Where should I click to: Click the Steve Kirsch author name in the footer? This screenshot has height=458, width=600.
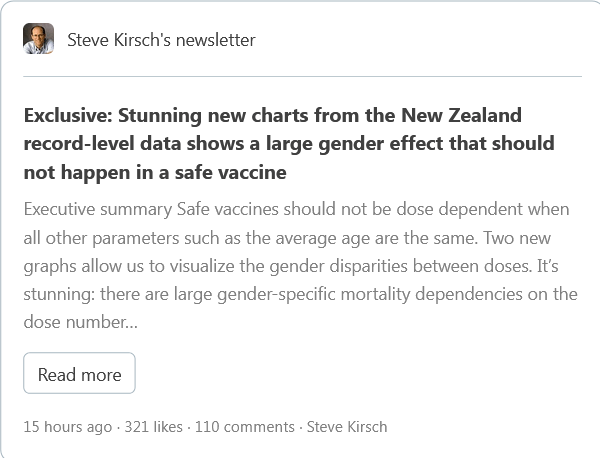coord(346,426)
